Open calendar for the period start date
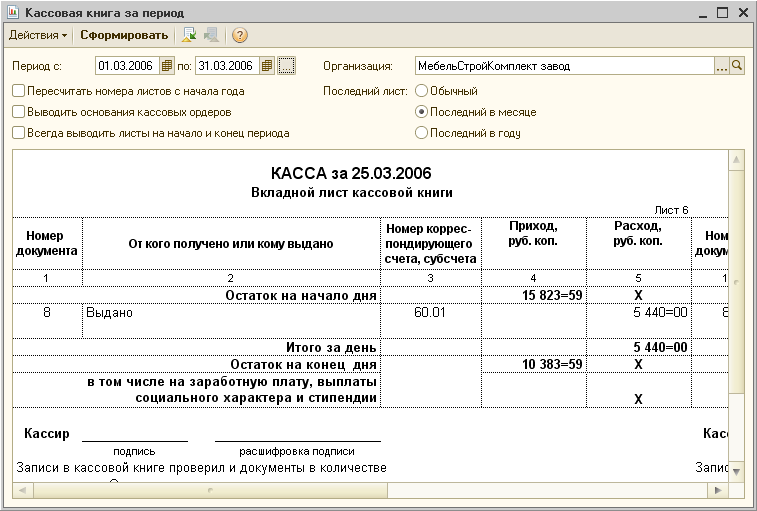This screenshot has height=511, width=757. coord(167,66)
